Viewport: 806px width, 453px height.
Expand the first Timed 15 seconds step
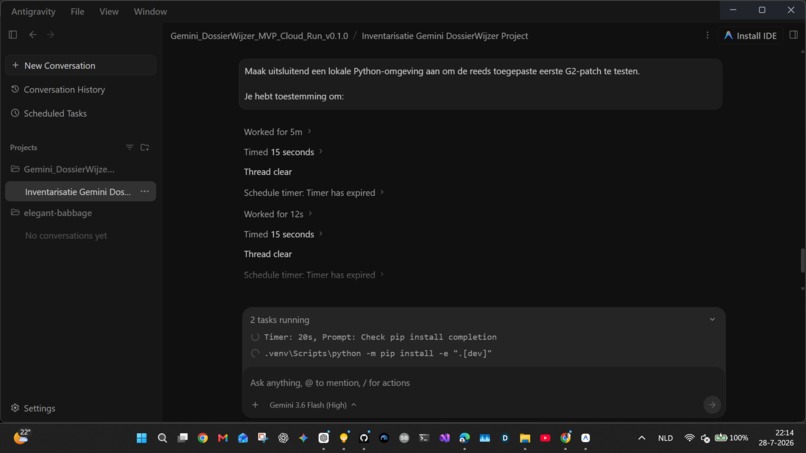coord(283,152)
